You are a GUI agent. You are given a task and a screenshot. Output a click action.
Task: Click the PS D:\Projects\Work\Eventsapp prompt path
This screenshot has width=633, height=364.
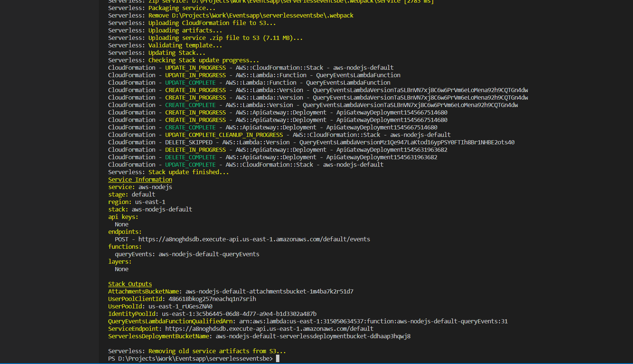[x=191, y=358]
